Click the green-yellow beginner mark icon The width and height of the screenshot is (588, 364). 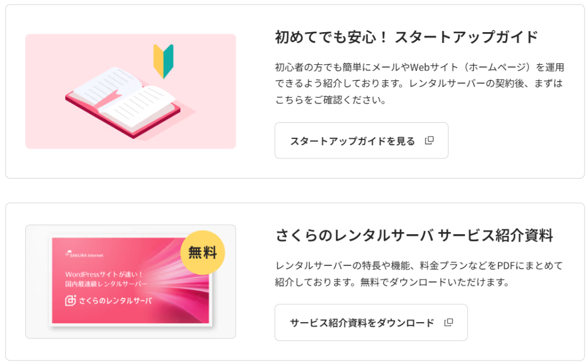tap(163, 61)
